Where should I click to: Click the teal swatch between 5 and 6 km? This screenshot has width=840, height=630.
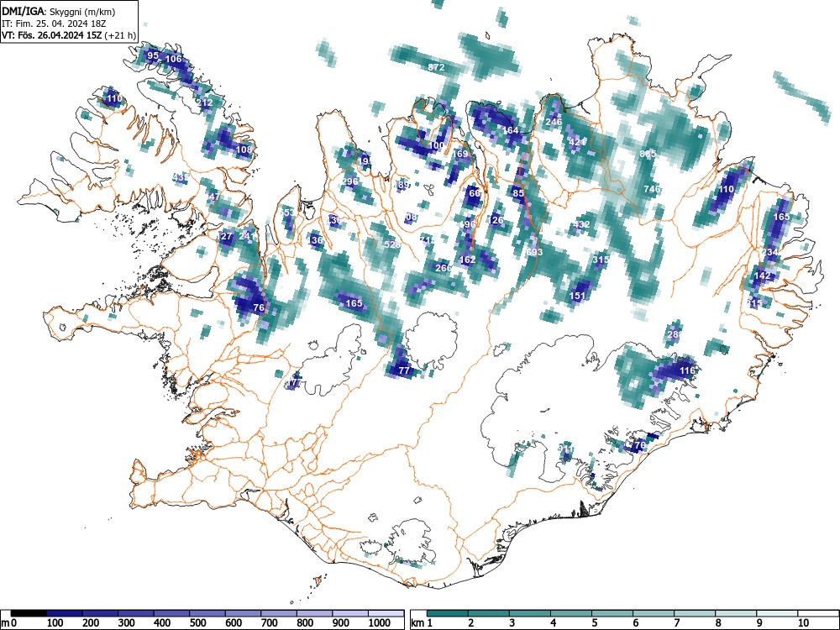(x=612, y=613)
